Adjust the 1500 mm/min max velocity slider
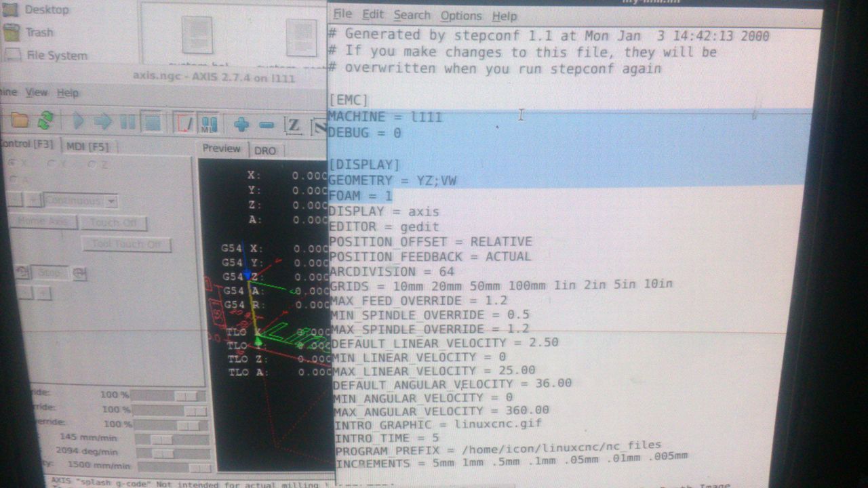This screenshot has width=868, height=488. click(175, 468)
